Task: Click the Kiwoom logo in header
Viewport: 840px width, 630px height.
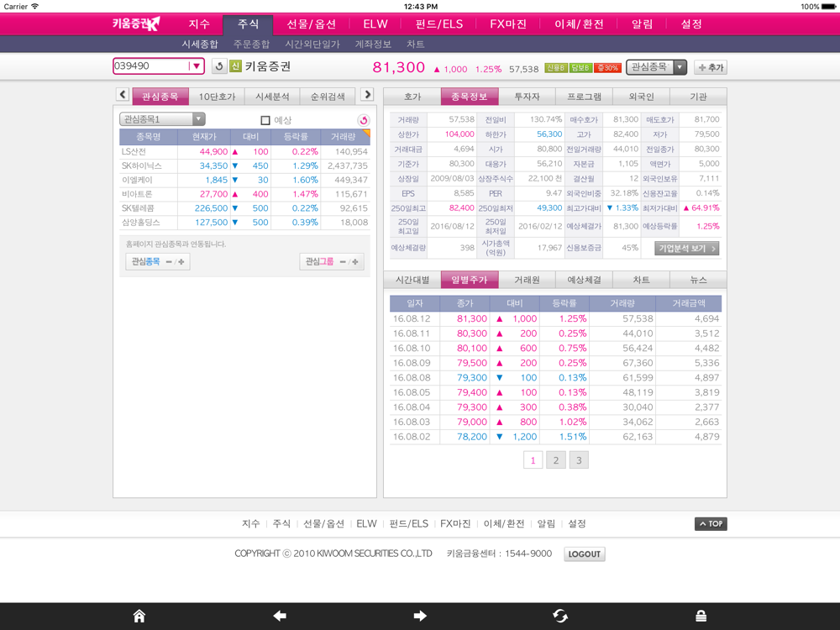Action: tap(136, 24)
